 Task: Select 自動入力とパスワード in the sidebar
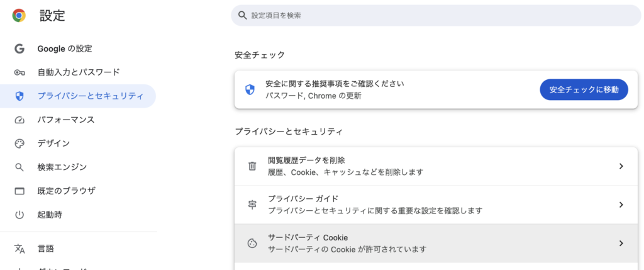click(x=79, y=72)
